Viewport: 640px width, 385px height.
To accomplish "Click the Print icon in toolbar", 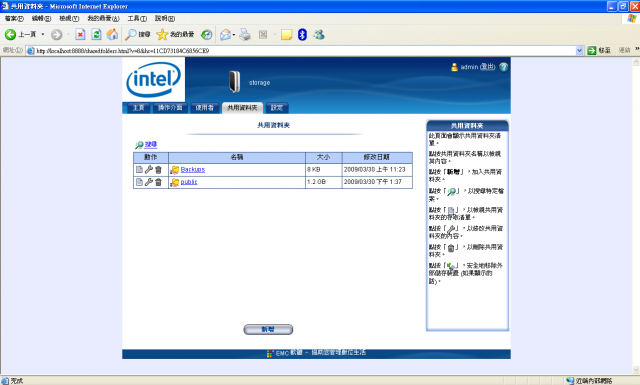I will (245, 35).
